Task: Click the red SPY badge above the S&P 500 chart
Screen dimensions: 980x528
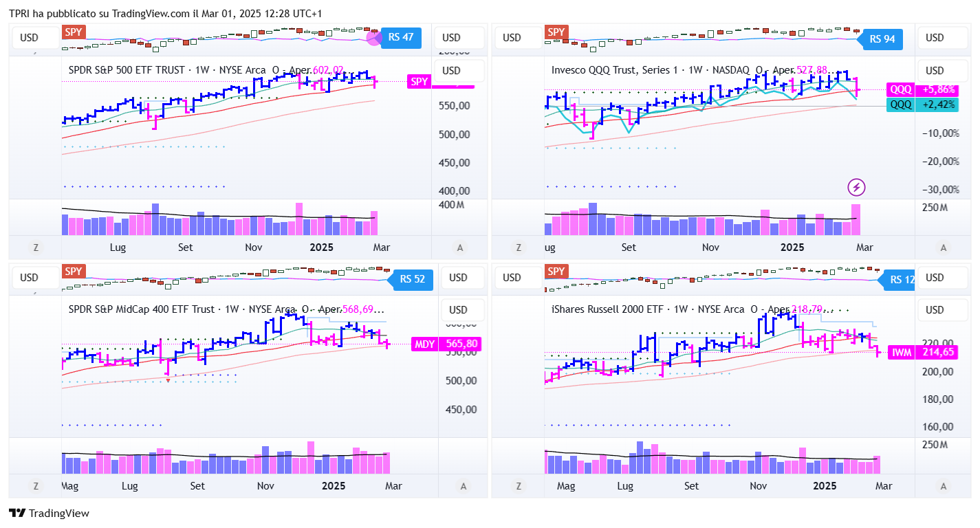Action: coord(73,32)
